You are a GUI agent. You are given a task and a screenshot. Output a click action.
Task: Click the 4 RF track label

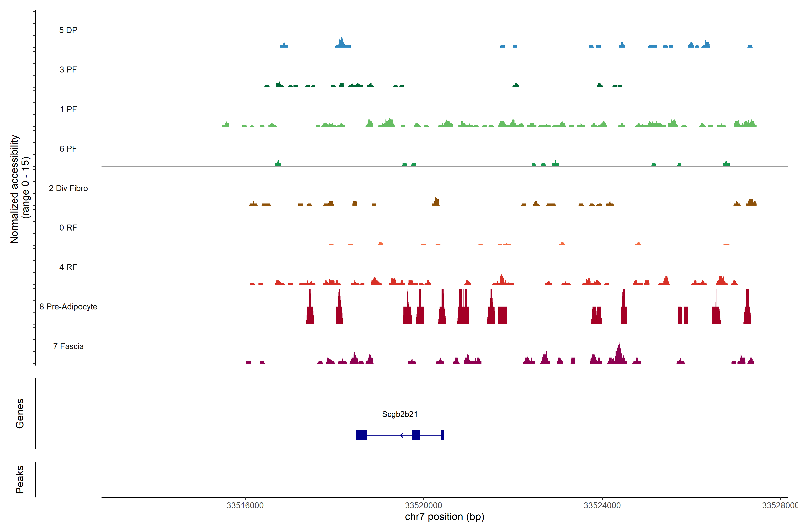click(68, 267)
